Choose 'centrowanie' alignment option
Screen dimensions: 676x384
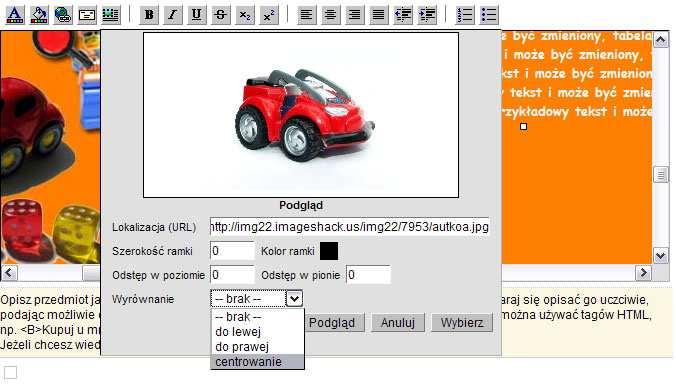pyautogui.click(x=257, y=362)
